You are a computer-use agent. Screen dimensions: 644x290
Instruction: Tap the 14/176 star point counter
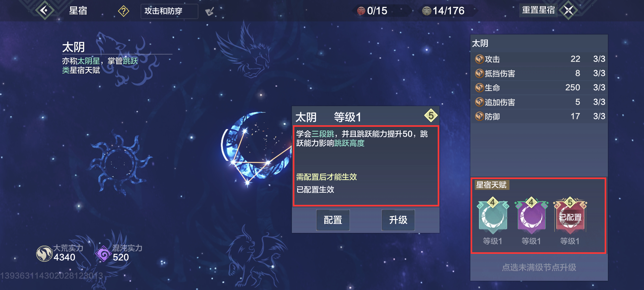pyautogui.click(x=443, y=11)
